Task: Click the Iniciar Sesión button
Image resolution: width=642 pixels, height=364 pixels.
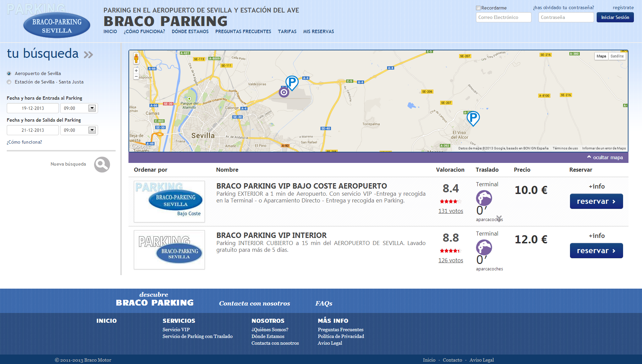Action: point(615,17)
